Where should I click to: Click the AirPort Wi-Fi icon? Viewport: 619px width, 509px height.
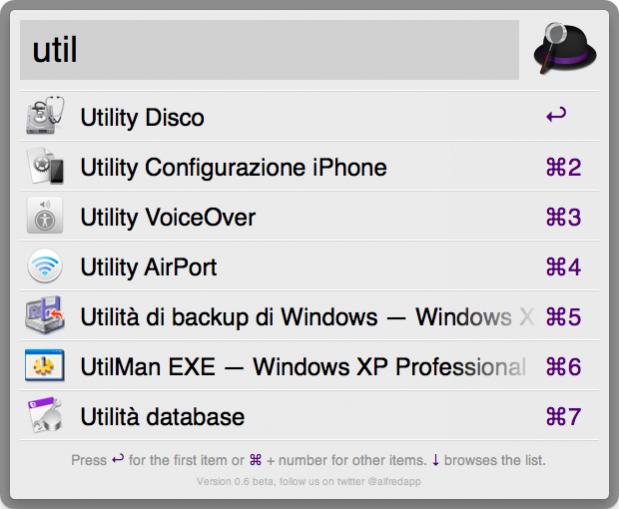click(x=45, y=266)
